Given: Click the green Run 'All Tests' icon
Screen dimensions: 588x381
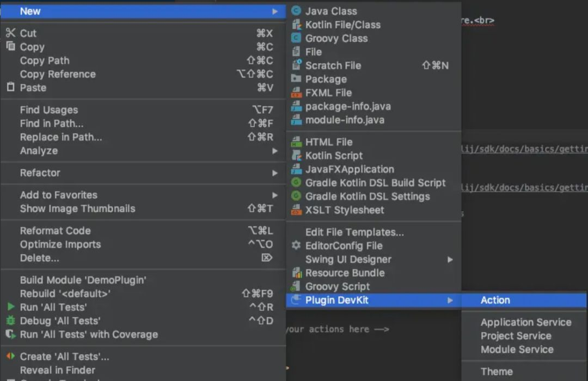Looking at the screenshot, I should pyautogui.click(x=11, y=307).
